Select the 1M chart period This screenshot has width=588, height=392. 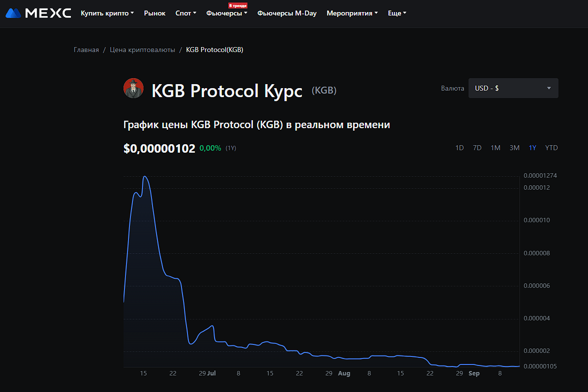pos(495,148)
